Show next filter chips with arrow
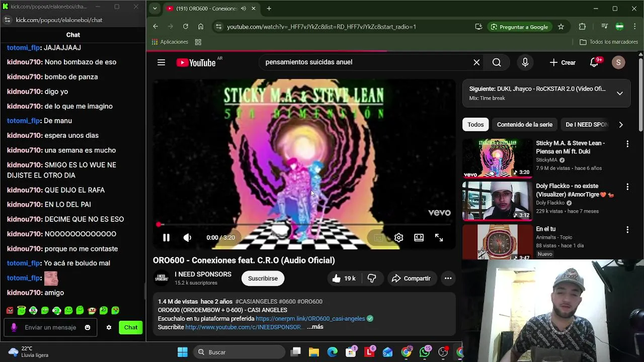Screen dimensions: 644x362 621,125
